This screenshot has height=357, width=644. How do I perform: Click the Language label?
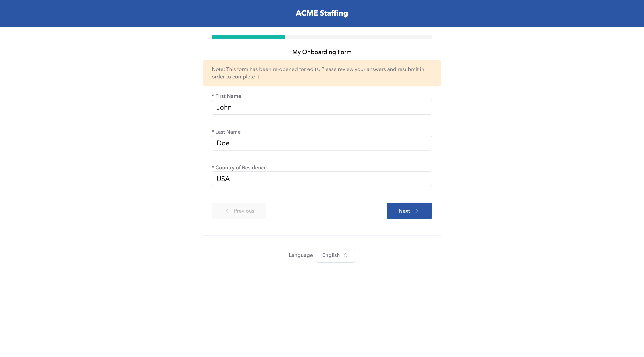(301, 255)
